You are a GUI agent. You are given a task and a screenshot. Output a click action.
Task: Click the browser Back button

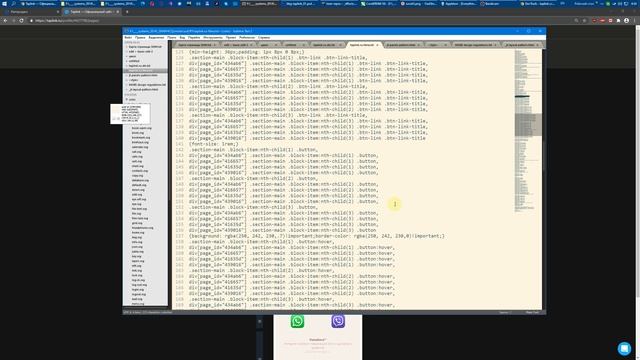pos(5,20)
